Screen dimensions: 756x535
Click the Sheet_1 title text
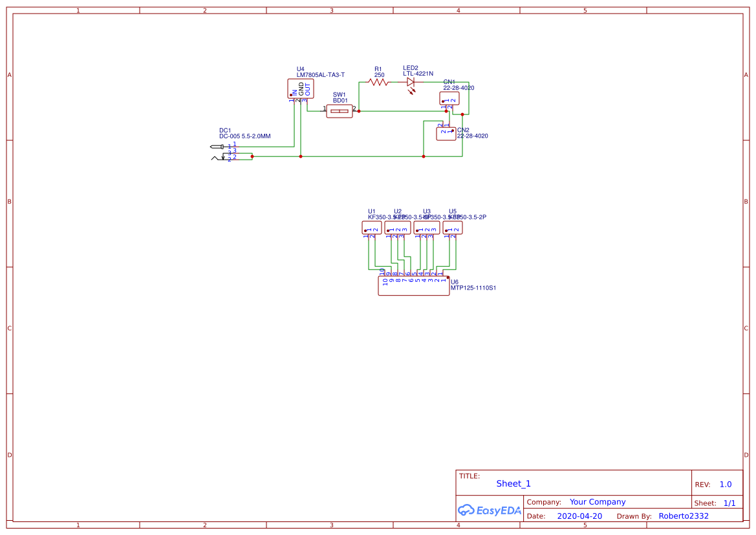pos(513,484)
